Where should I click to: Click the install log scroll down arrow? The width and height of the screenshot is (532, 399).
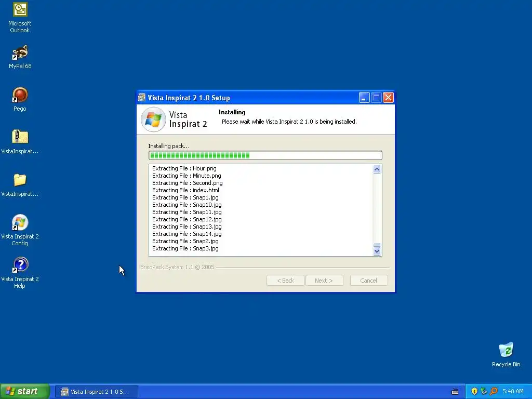tap(377, 251)
